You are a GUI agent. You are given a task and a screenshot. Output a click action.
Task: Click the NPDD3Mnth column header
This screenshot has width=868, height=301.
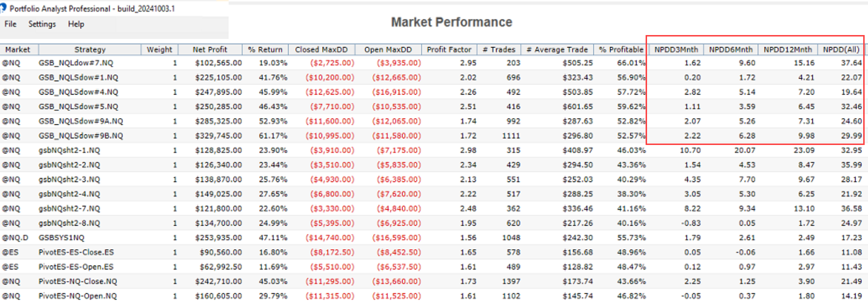(x=676, y=49)
